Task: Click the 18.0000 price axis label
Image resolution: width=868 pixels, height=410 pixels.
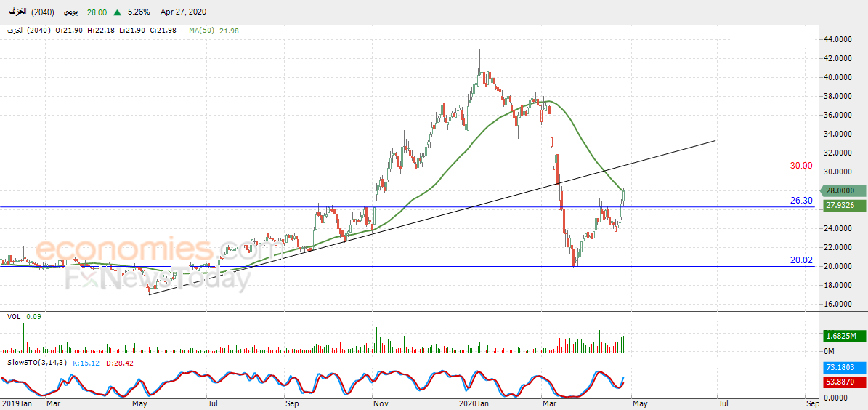Action: click(x=836, y=285)
